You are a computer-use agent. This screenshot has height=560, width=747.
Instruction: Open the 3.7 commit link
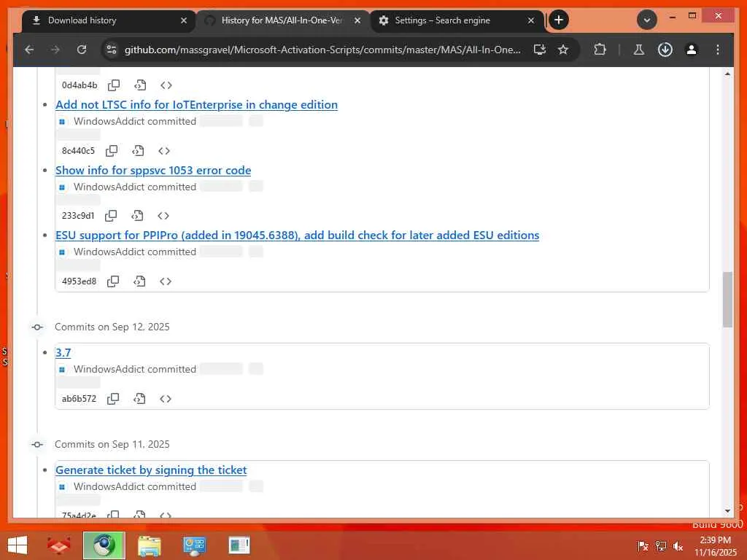click(x=63, y=353)
